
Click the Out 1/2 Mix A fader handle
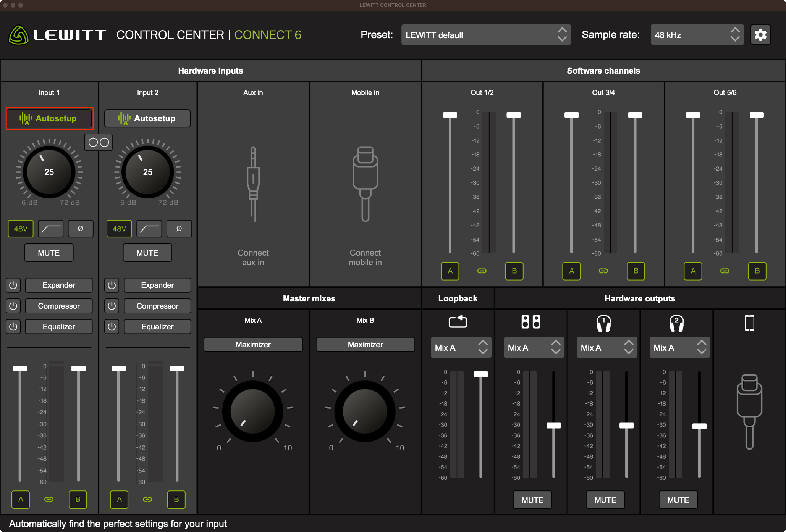[x=450, y=115]
